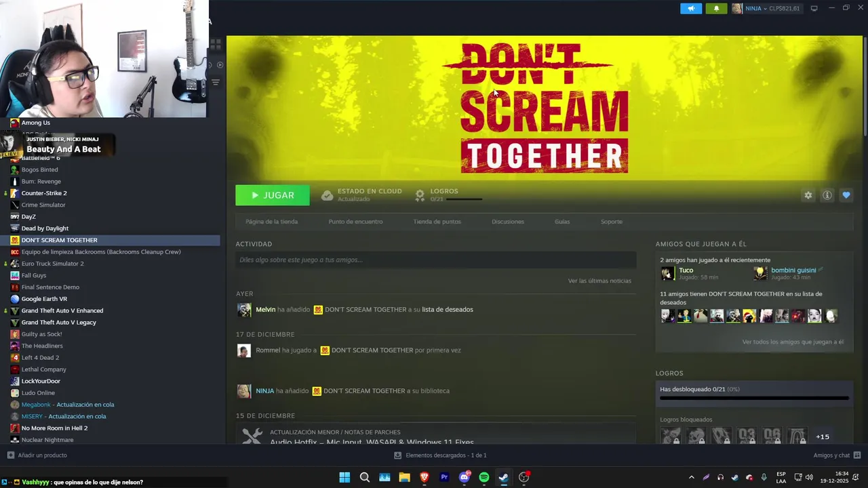Open Punto de encuentro tab
868x488 pixels.
tap(355, 222)
